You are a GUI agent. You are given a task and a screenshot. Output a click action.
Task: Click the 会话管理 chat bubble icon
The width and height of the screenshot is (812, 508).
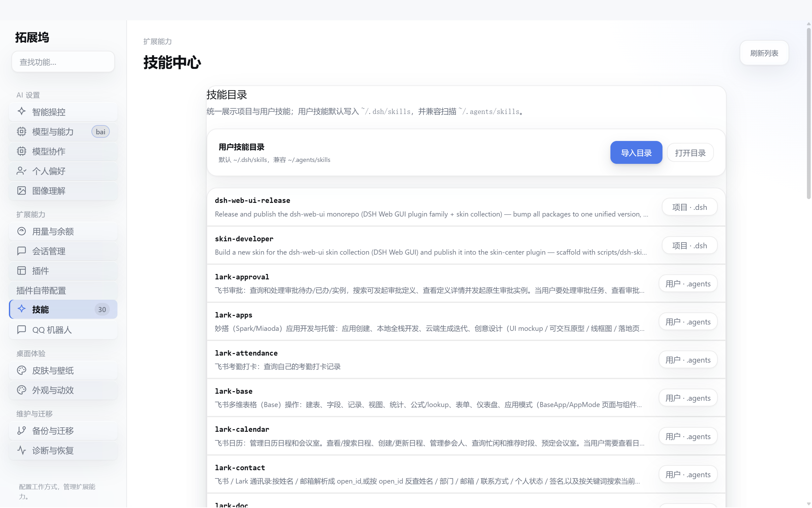[x=22, y=251]
